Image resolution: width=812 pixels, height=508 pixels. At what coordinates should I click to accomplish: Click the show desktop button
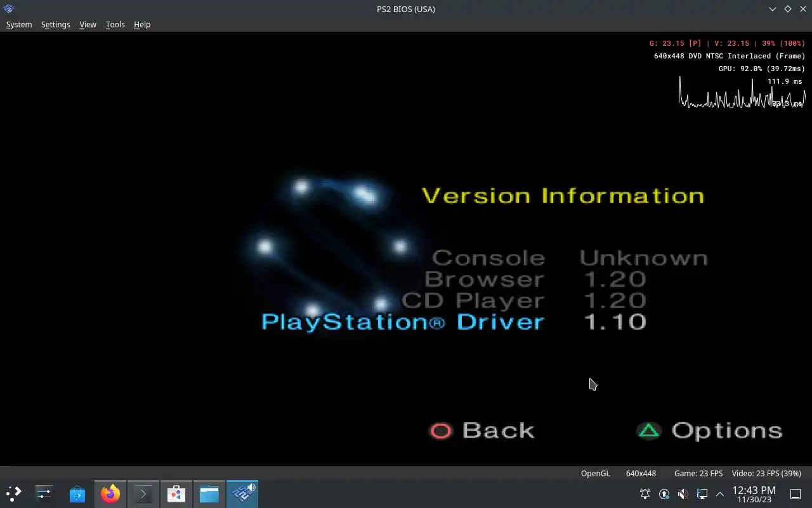tap(796, 494)
